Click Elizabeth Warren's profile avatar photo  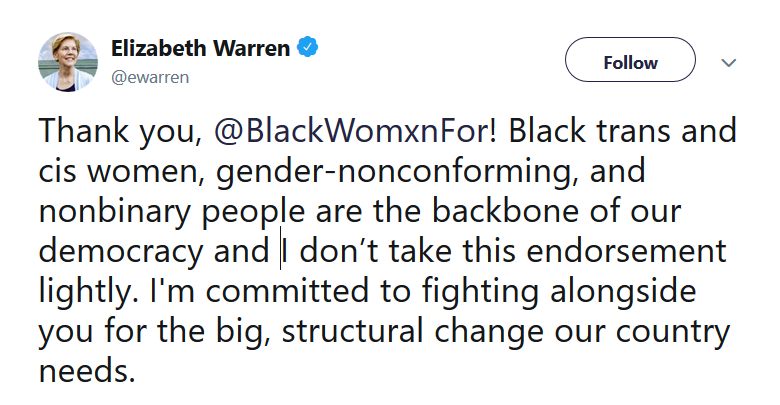point(67,61)
